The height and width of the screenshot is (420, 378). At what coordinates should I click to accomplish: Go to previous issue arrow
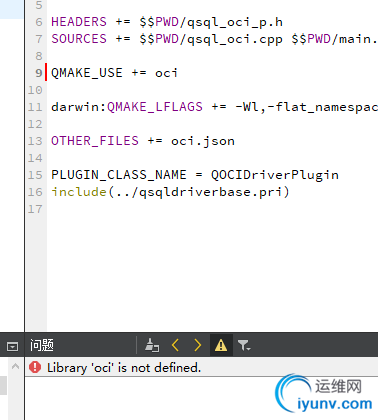click(175, 345)
